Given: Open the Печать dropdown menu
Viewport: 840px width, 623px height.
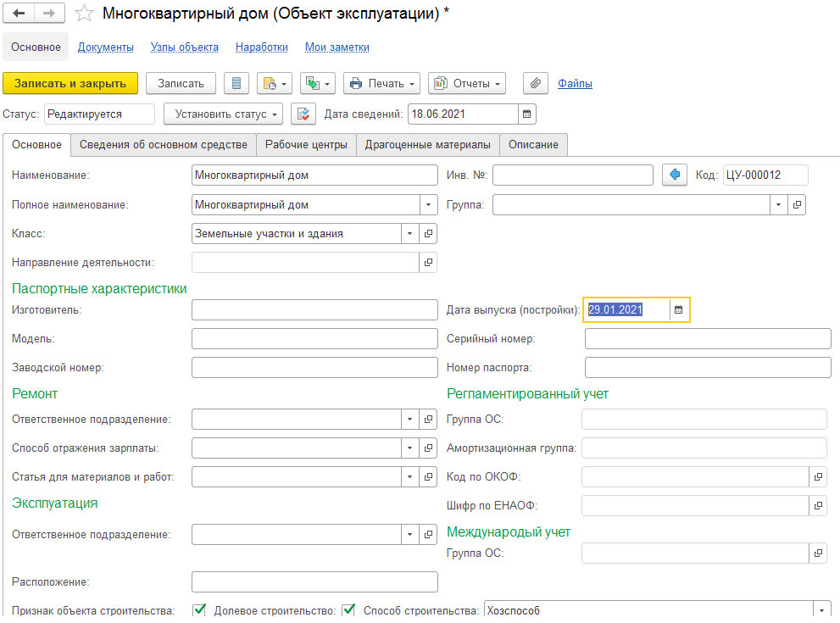Looking at the screenshot, I should coord(381,83).
